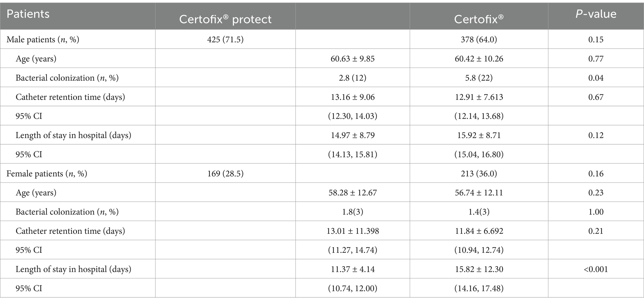This screenshot has height=303, width=644.
Task: Select catheter retention value 11.84 ± 6.692
Action: point(479,231)
